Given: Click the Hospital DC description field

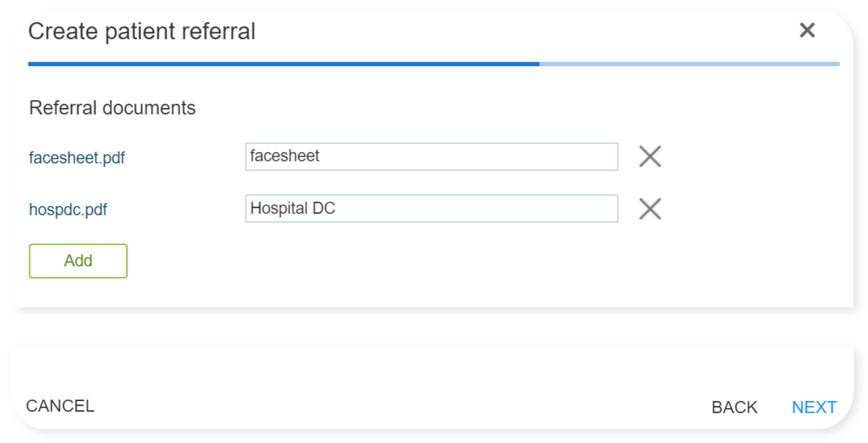Looking at the screenshot, I should pyautogui.click(x=431, y=209).
